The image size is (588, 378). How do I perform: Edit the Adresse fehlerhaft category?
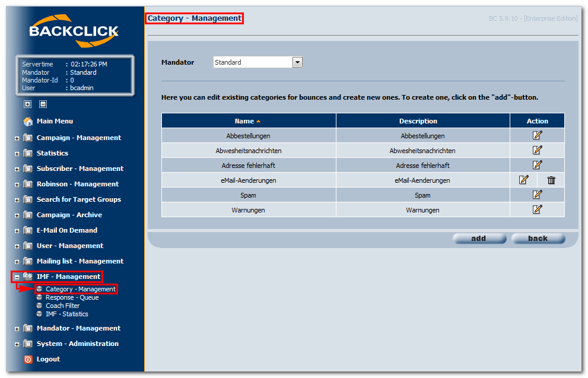[538, 164]
